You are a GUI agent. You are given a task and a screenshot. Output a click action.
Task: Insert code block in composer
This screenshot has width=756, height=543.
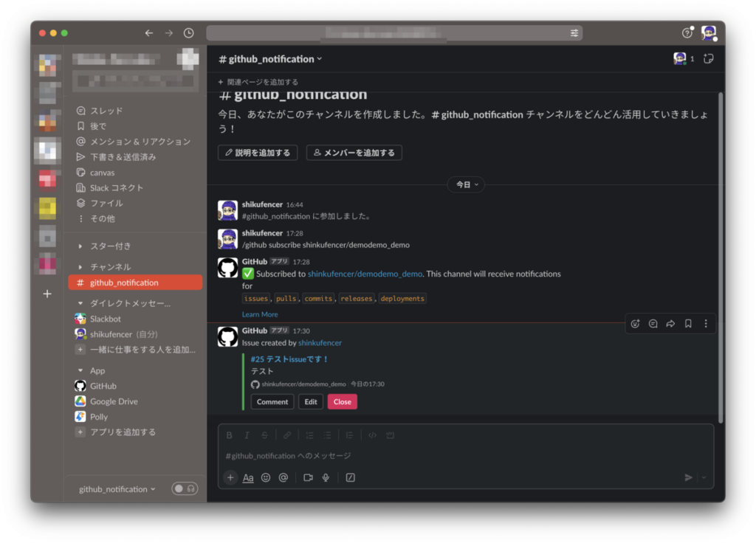(x=390, y=435)
